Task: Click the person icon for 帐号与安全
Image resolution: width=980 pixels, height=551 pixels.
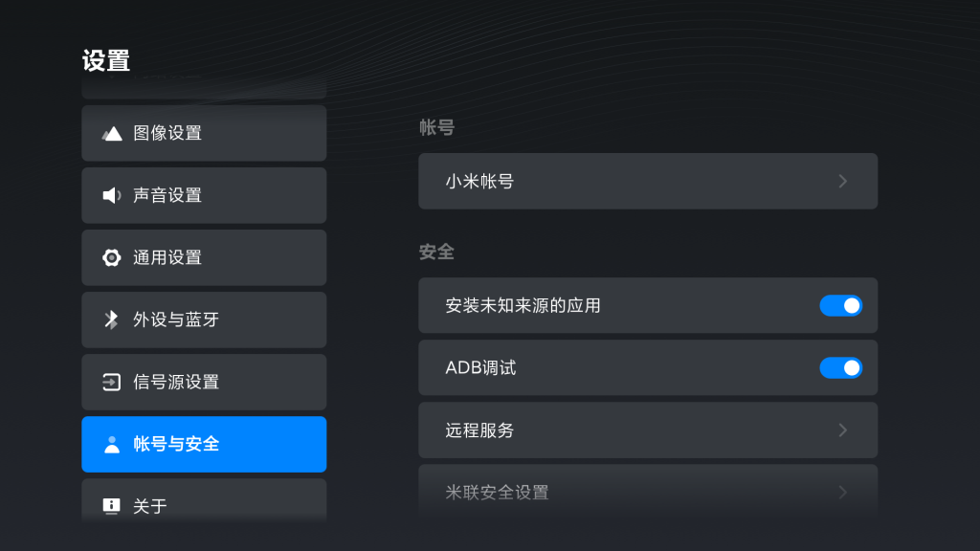Action: (x=112, y=444)
